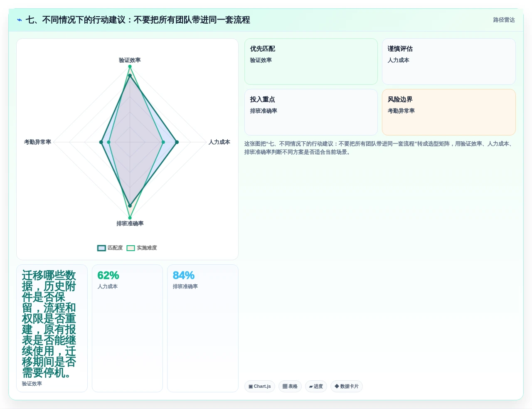Click the 实施难度 legend color box
The image size is (532, 409).
click(x=131, y=248)
